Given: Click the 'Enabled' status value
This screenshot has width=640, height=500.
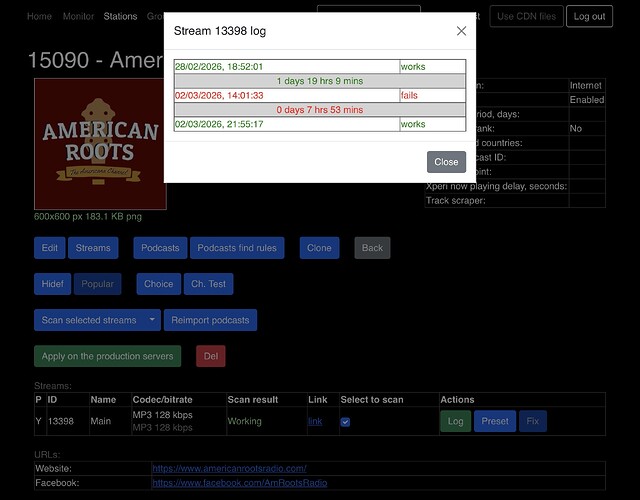Looking at the screenshot, I should click(587, 100).
